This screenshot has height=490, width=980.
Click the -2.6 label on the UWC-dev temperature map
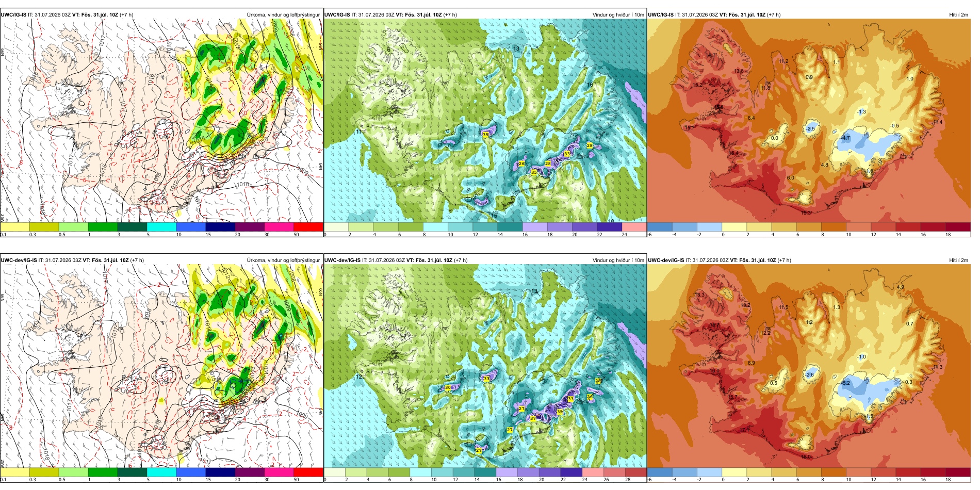point(811,375)
